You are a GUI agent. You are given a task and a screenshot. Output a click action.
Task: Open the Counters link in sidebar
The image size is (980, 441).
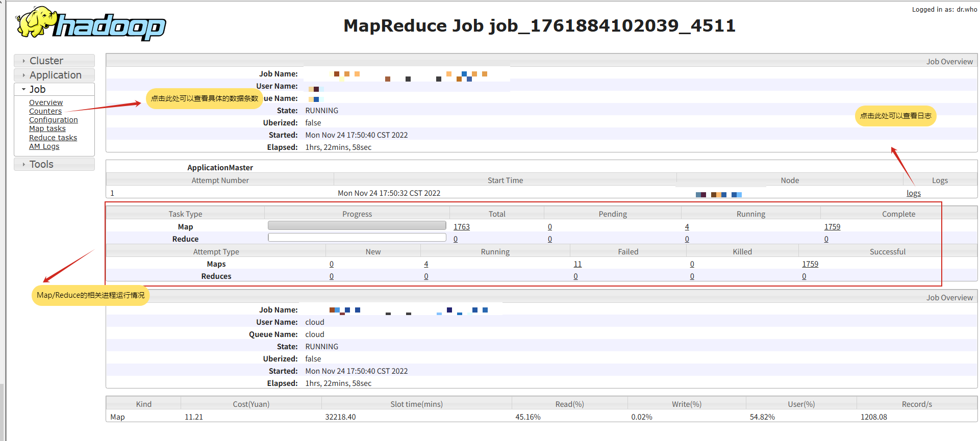point(45,111)
